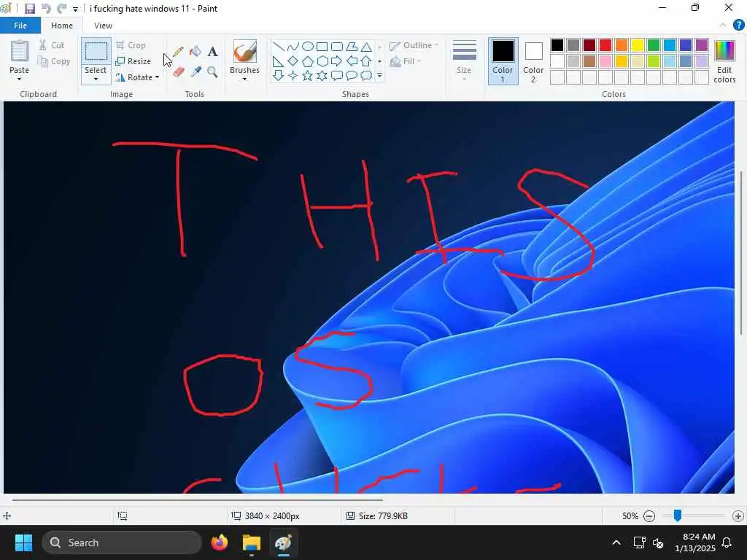Click Edit colors button
747x560 pixels.
point(724,62)
